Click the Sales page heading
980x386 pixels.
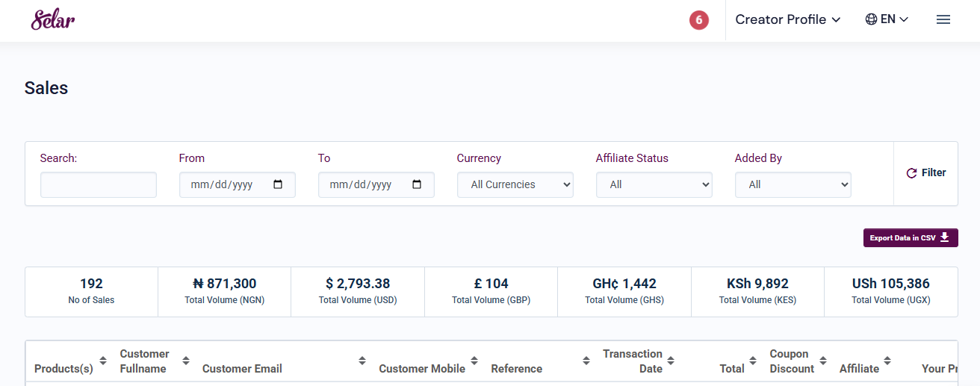click(46, 88)
